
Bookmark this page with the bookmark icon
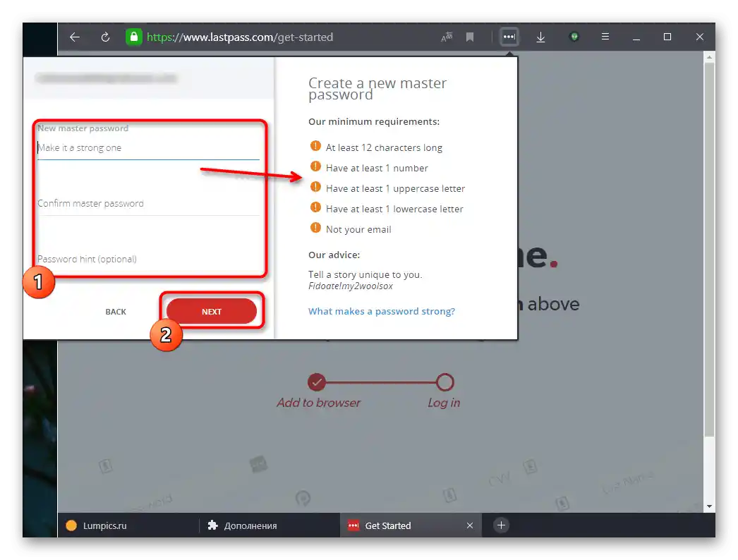470,37
